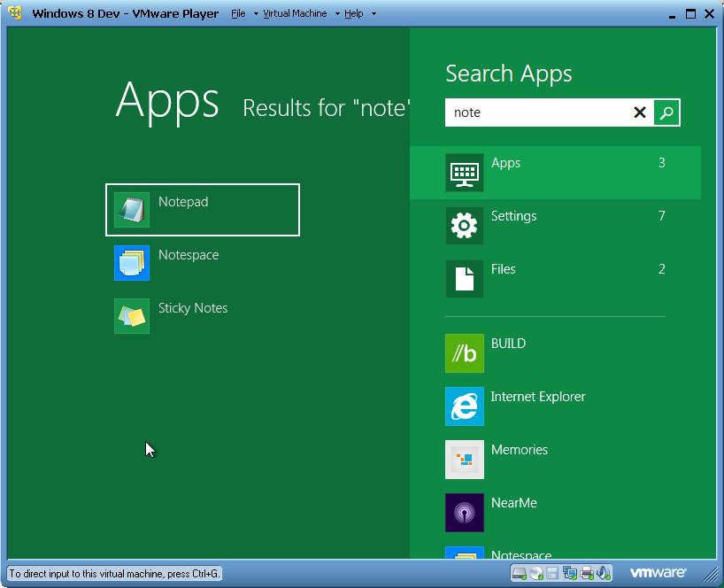Open the File menu
The image size is (724, 588).
pyautogui.click(x=238, y=14)
